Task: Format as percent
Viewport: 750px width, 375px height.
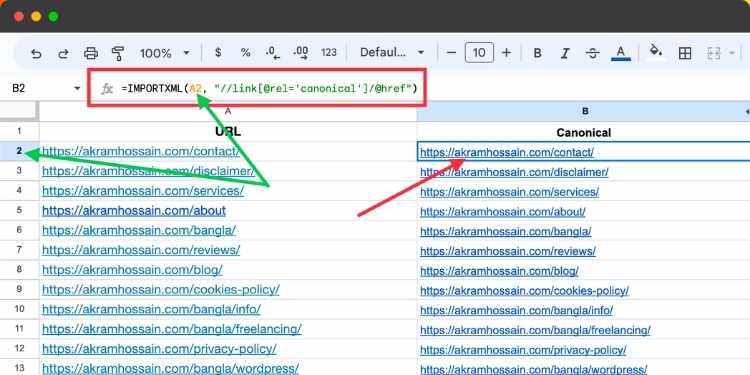Action: coord(245,53)
